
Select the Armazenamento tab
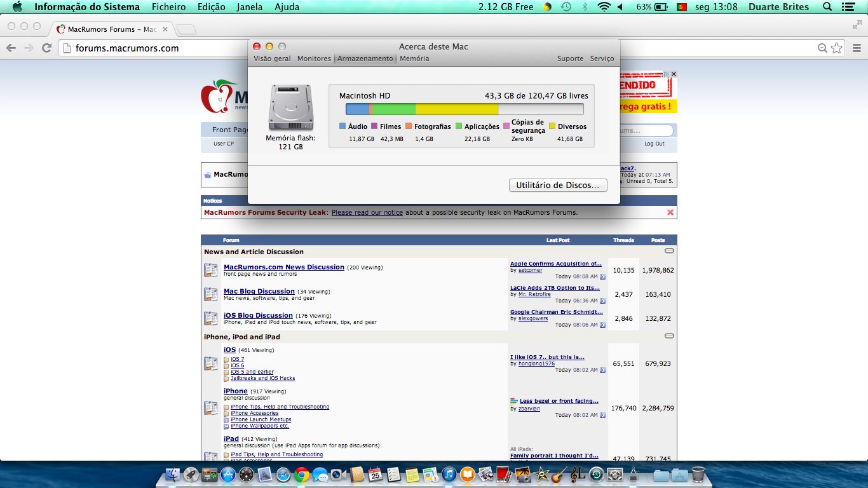(x=365, y=58)
